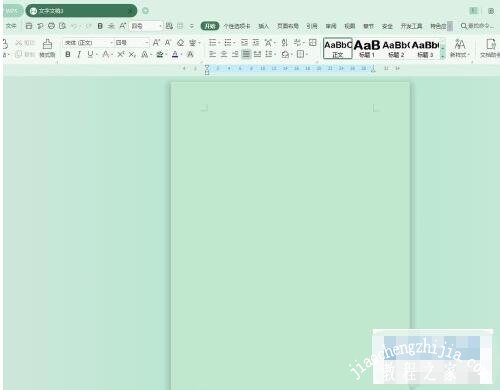Click the Print icon in quick access toolbar
Screen dimensions: 500x390
pos(51,26)
